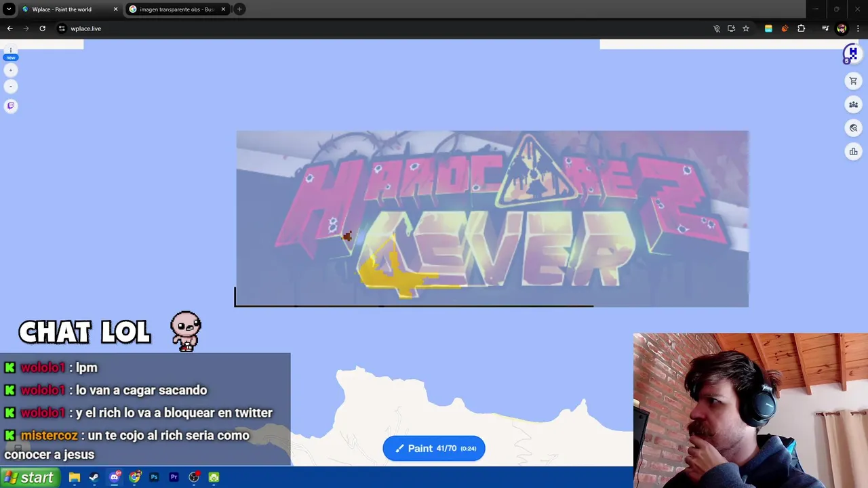Open File Explorer from the taskbar
Image resolution: width=868 pixels, height=488 pixels.
pyautogui.click(x=75, y=477)
